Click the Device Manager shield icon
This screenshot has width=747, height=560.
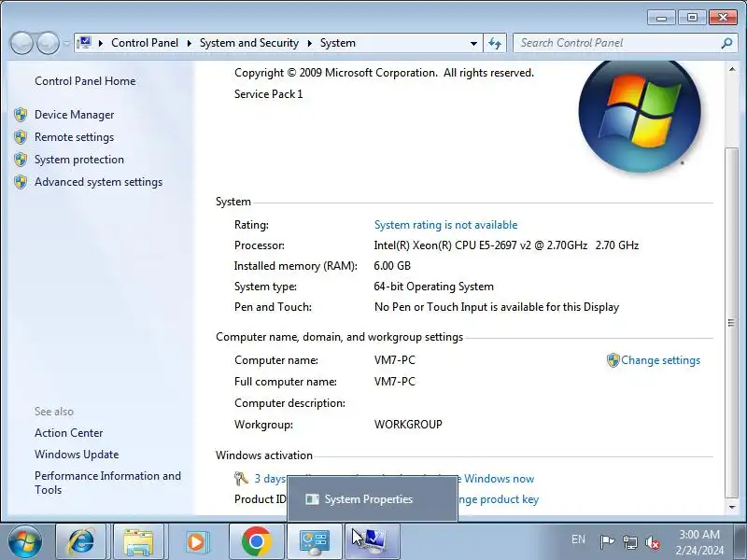point(21,115)
